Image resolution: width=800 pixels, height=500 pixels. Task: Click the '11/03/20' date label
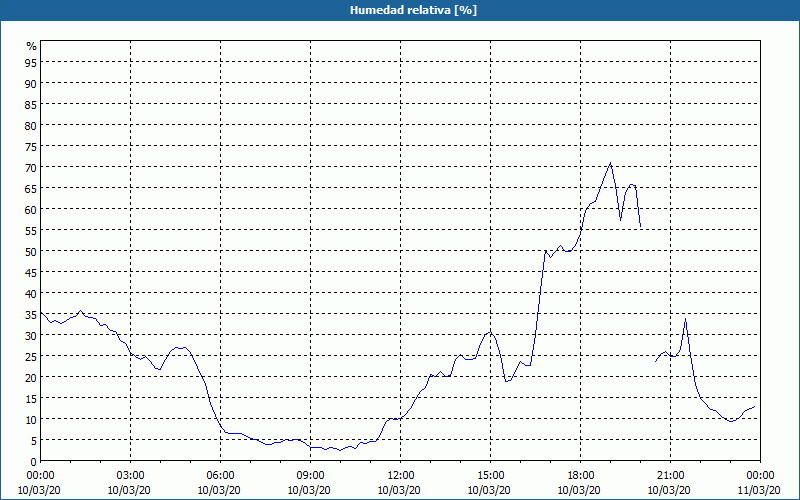pos(760,490)
